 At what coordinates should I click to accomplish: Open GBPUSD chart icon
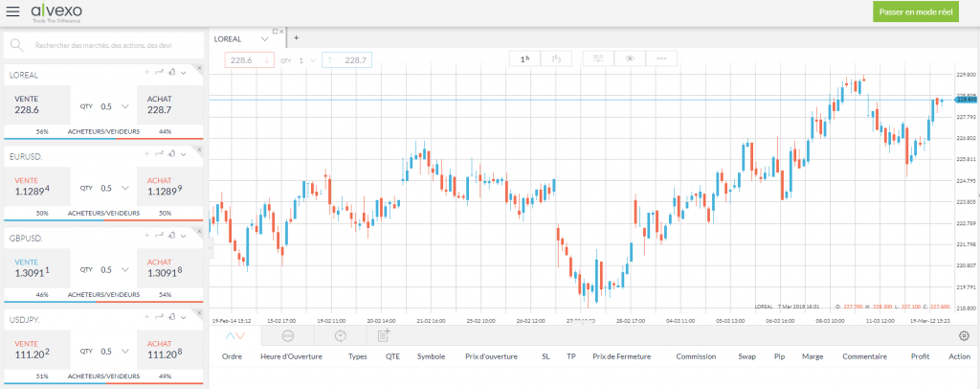point(160,235)
